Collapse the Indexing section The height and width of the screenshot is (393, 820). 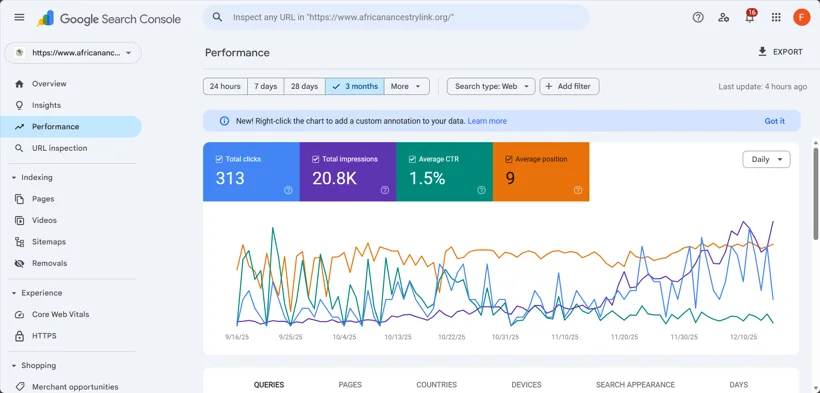pos(14,177)
